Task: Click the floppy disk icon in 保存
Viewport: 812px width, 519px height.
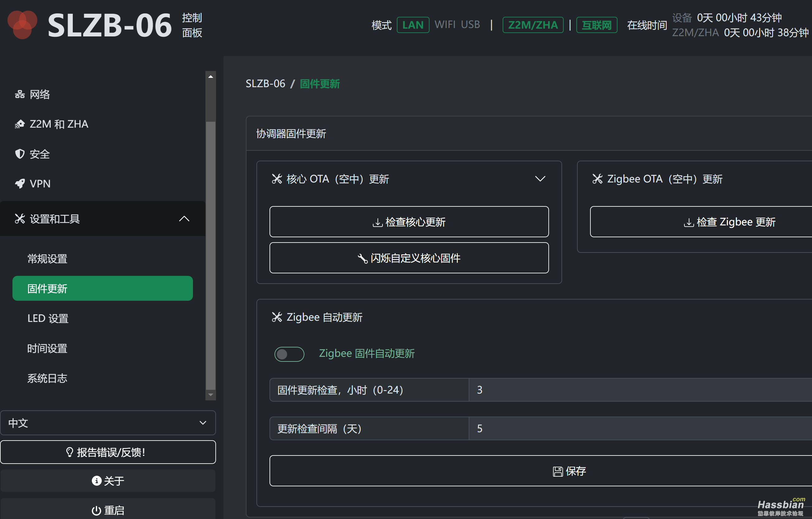Action: coord(558,471)
